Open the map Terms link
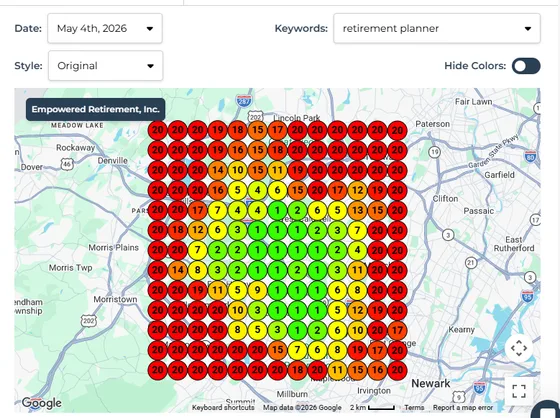 (414, 408)
